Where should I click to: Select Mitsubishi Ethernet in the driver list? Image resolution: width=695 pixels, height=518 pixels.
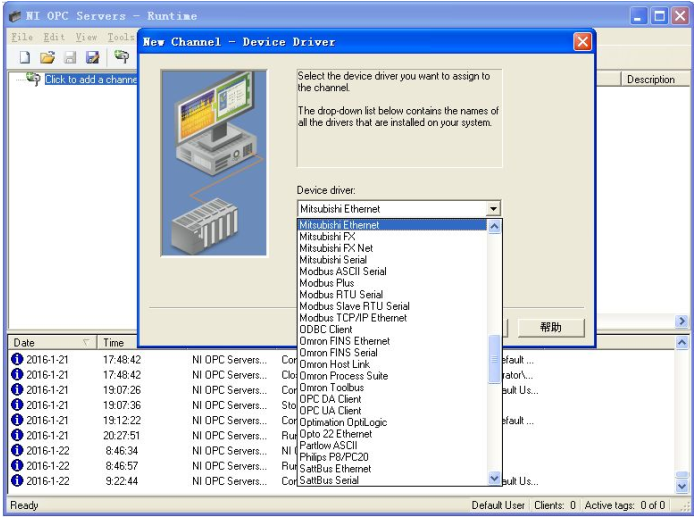(392, 225)
